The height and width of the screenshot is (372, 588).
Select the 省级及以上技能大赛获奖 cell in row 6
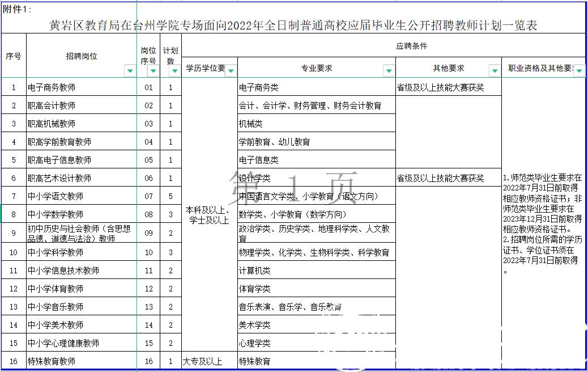tap(449, 178)
